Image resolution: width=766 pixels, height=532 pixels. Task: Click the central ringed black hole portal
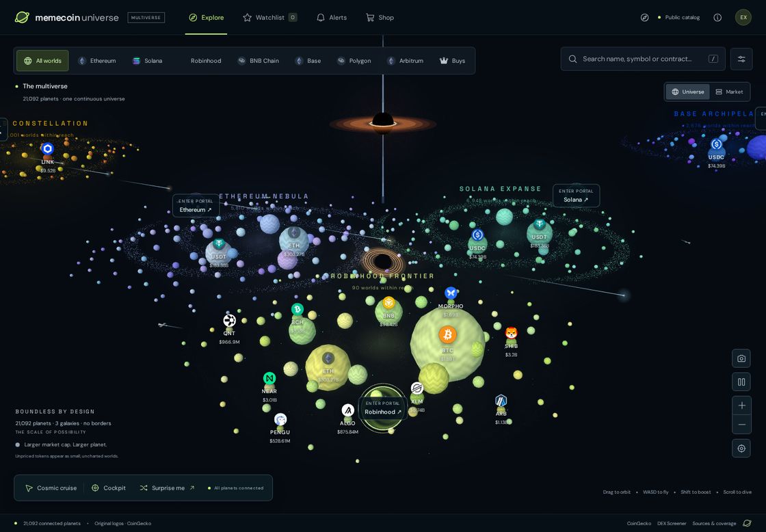tap(382, 262)
